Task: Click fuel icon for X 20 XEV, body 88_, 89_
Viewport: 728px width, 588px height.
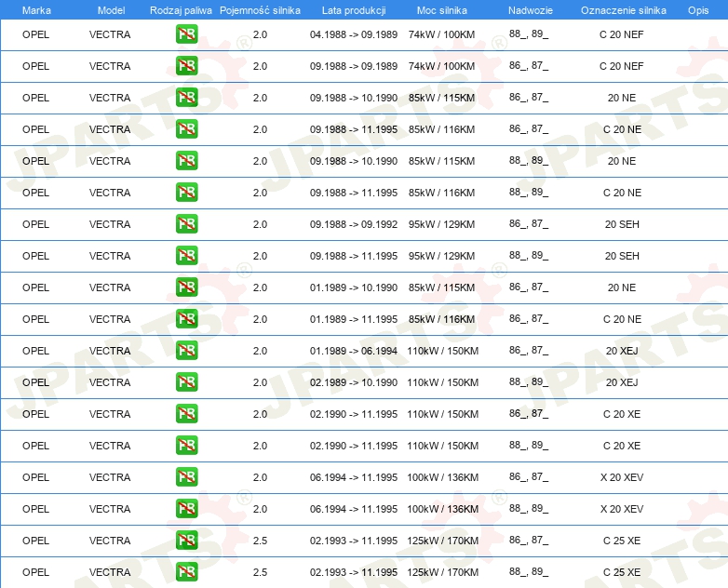Action: coord(186,509)
